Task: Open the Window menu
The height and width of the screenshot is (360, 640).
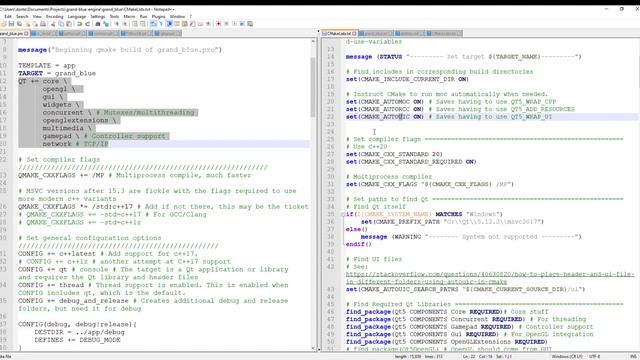Action: (x=177, y=17)
